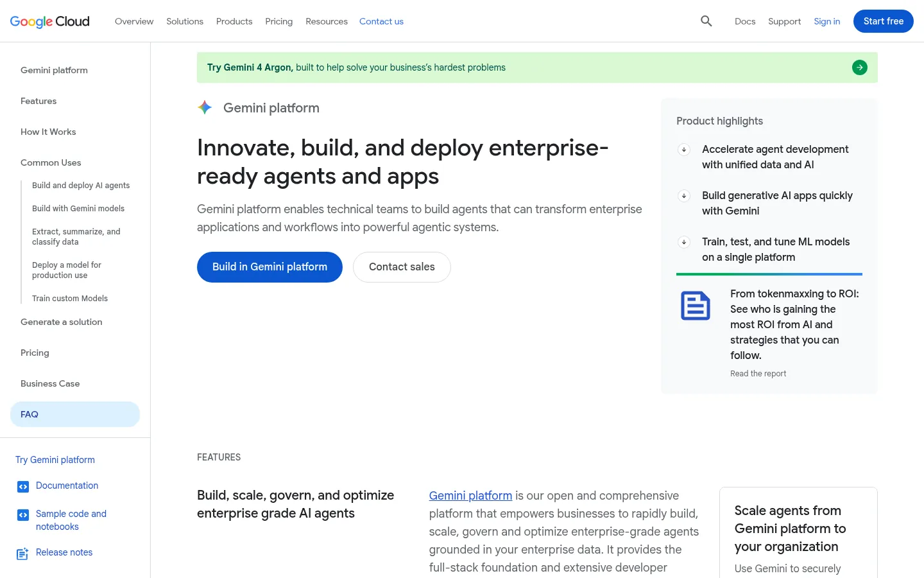Click the Google Cloud logo
This screenshot has height=578, width=924.
[50, 21]
